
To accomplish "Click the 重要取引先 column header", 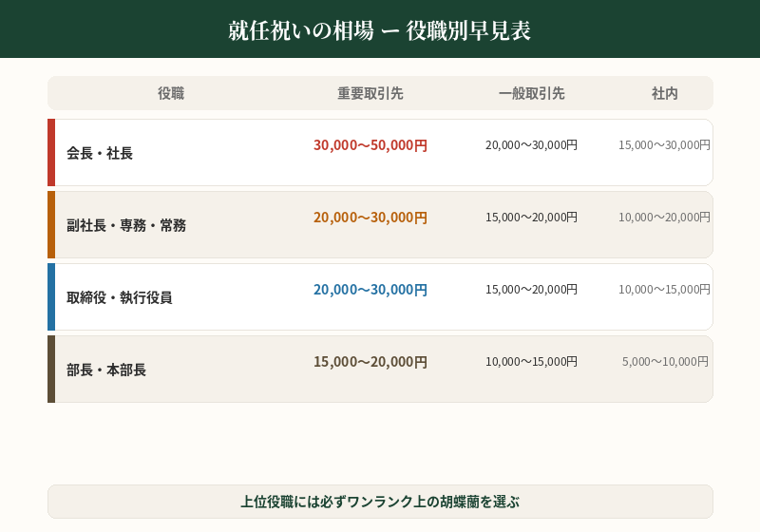I will [x=370, y=93].
